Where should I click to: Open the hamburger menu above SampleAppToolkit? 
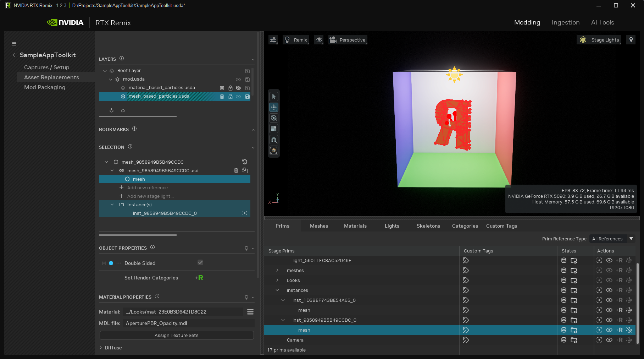click(14, 43)
